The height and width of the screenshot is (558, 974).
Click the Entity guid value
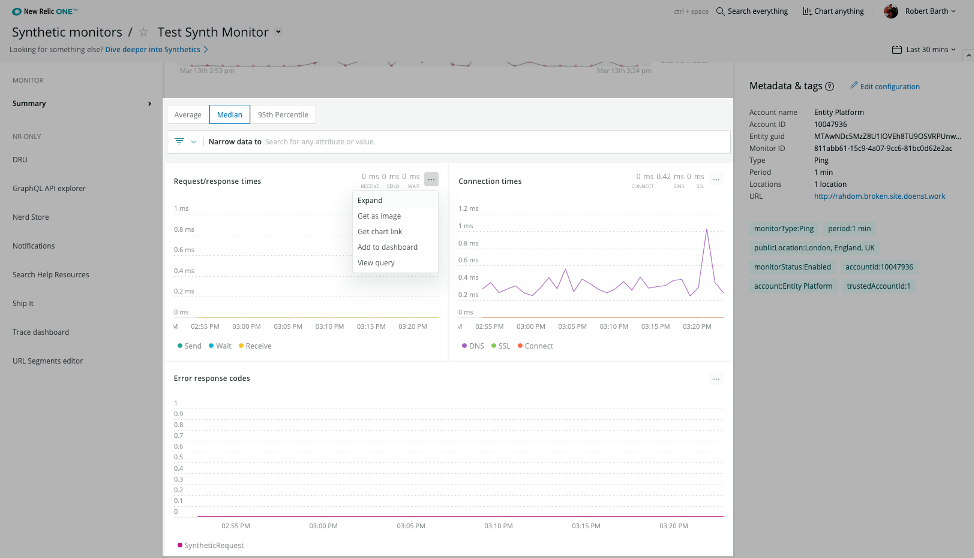[x=888, y=137]
